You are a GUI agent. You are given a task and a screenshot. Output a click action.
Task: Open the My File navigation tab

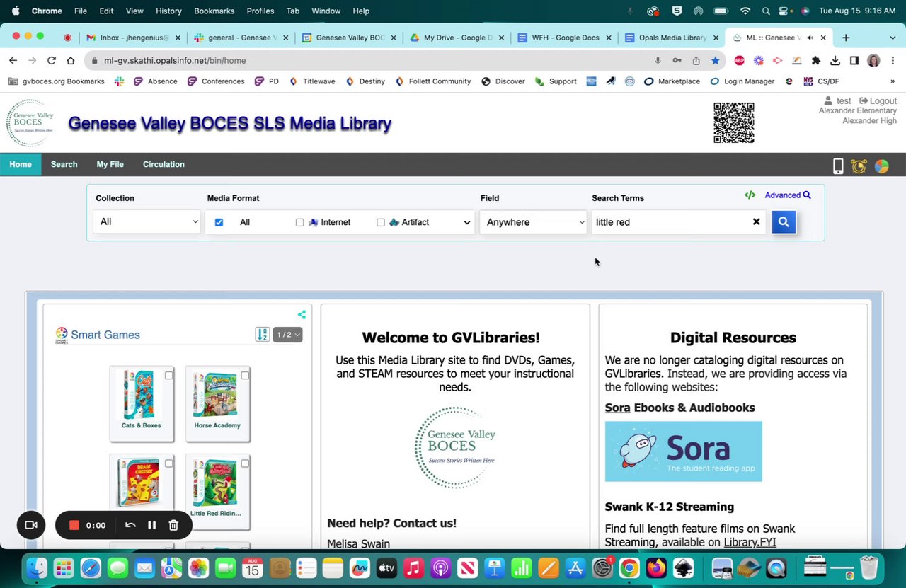(x=110, y=165)
